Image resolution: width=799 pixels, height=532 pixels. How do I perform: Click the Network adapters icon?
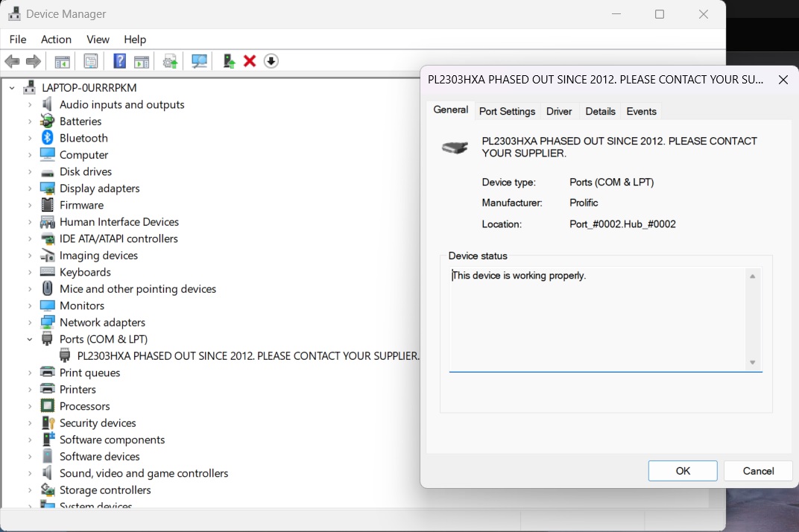tap(48, 322)
